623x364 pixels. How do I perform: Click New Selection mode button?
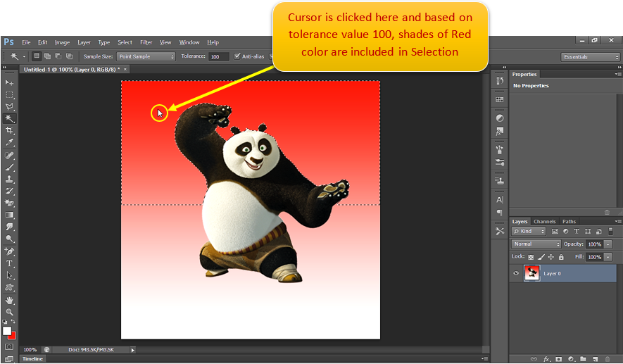coord(37,56)
